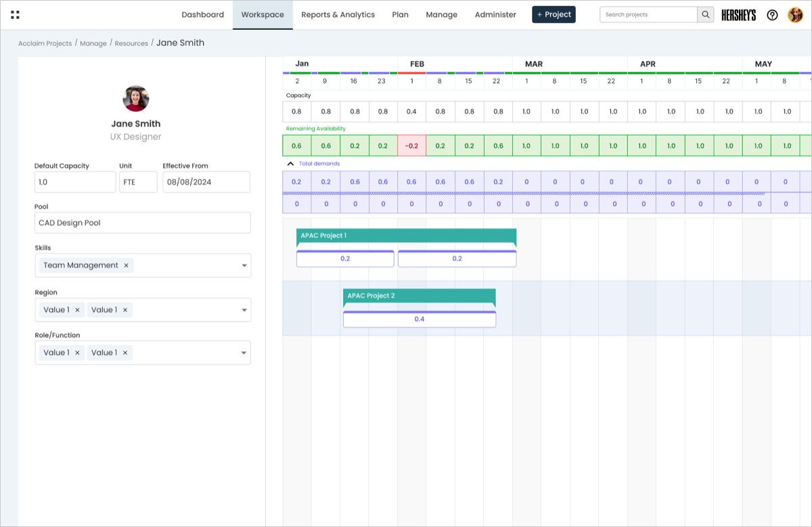Open Reports & Analytics tab
This screenshot has height=527, width=812.
338,15
